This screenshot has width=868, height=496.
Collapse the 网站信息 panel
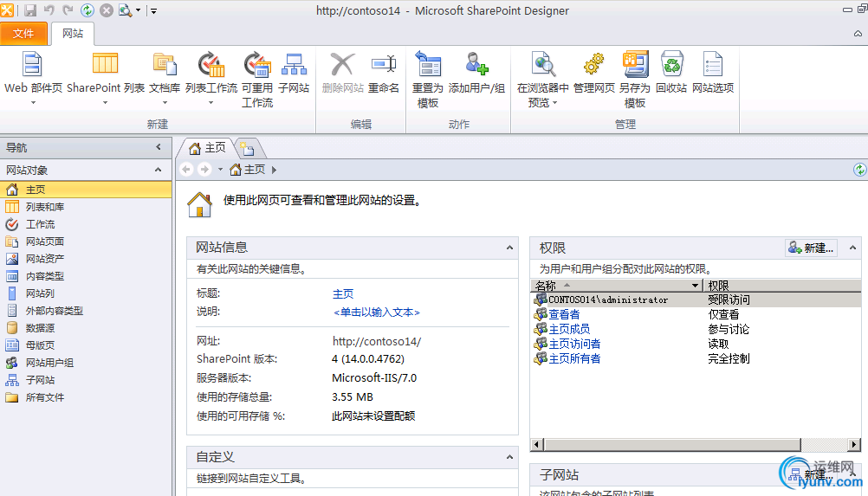point(509,248)
